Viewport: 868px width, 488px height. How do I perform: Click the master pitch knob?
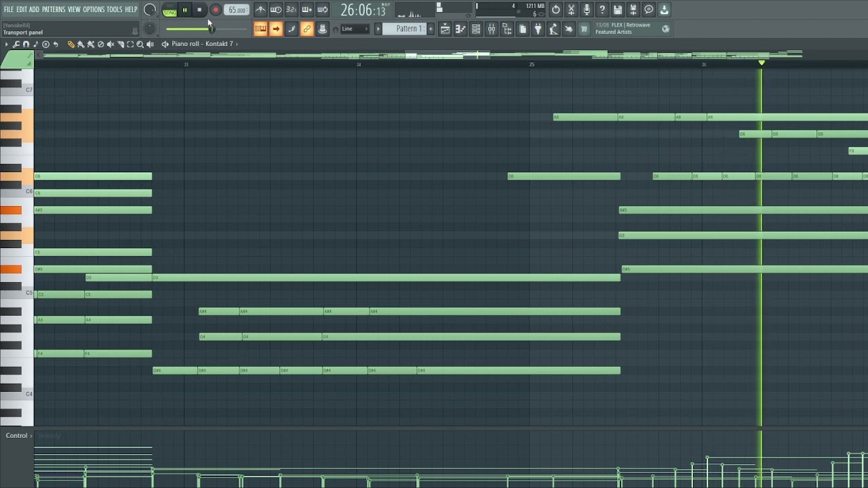[x=150, y=28]
